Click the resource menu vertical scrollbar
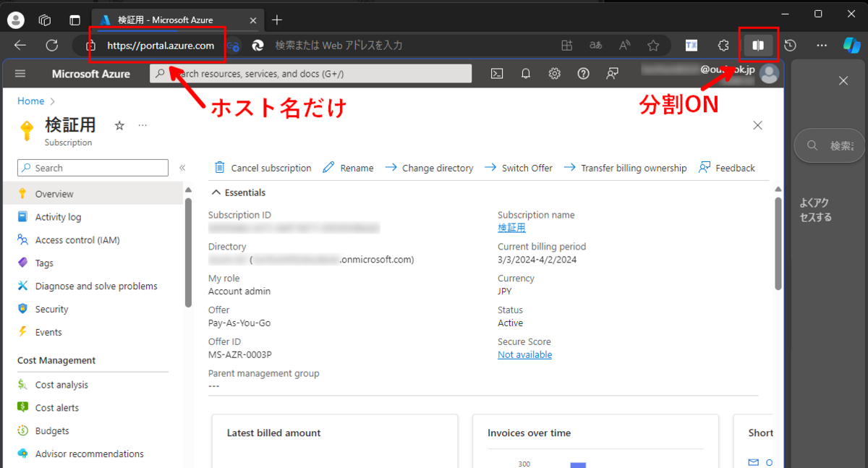 coord(188,252)
